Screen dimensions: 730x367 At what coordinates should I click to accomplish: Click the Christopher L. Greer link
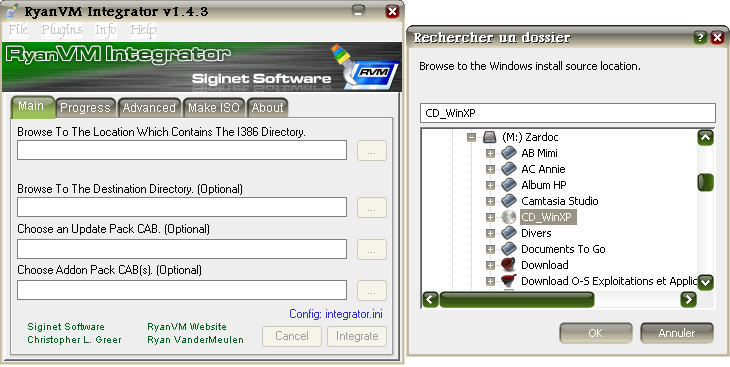pos(74,340)
